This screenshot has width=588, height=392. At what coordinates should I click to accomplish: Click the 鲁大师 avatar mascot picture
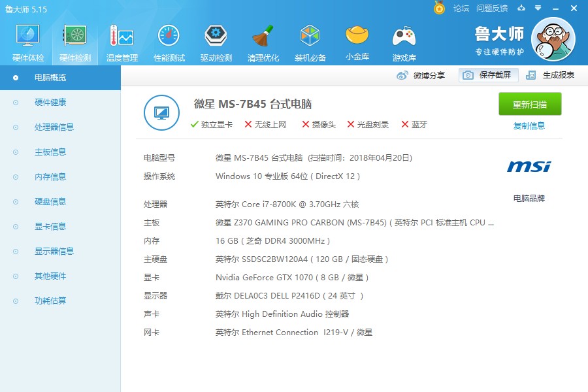point(553,39)
